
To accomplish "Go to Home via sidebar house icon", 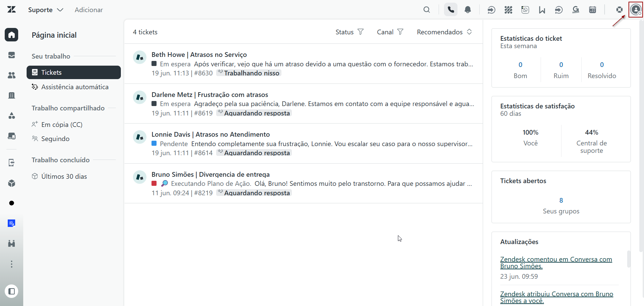I will pos(11,35).
